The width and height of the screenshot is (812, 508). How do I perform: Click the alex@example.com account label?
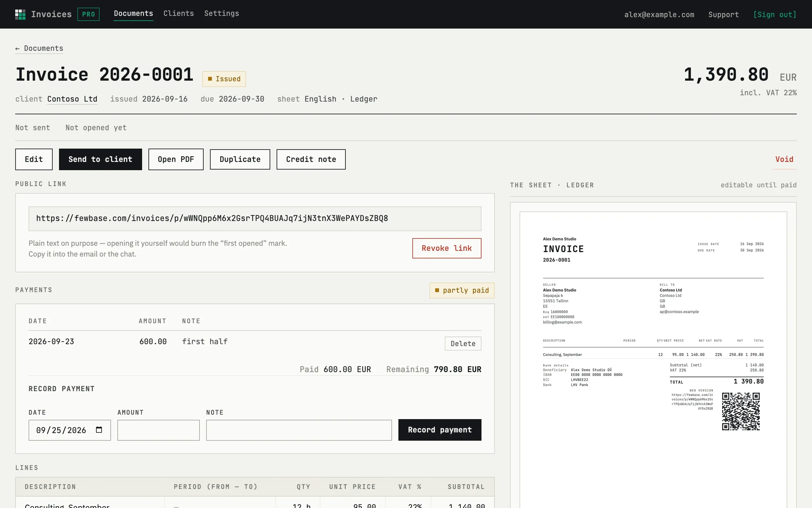pyautogui.click(x=659, y=15)
